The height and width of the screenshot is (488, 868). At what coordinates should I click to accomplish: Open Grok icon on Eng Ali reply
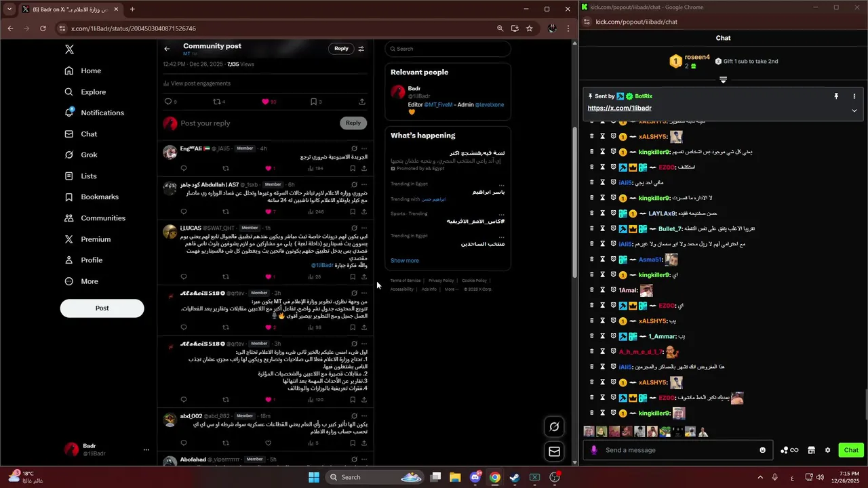354,148
